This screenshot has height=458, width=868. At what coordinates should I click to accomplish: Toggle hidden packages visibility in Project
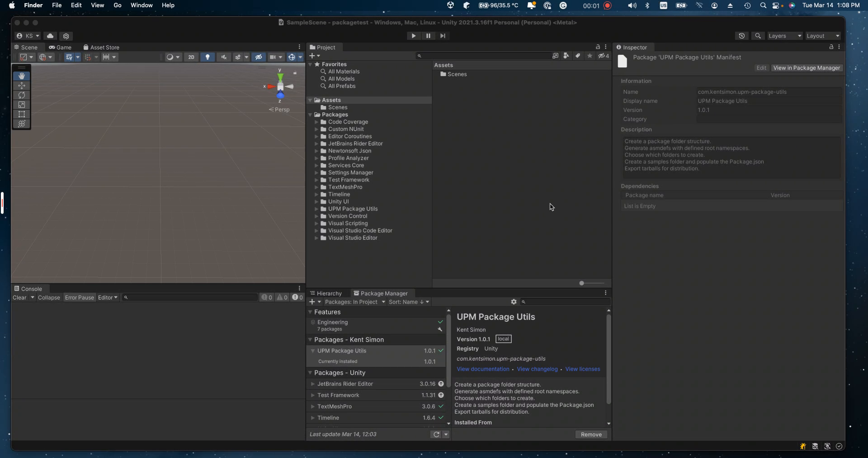604,56
